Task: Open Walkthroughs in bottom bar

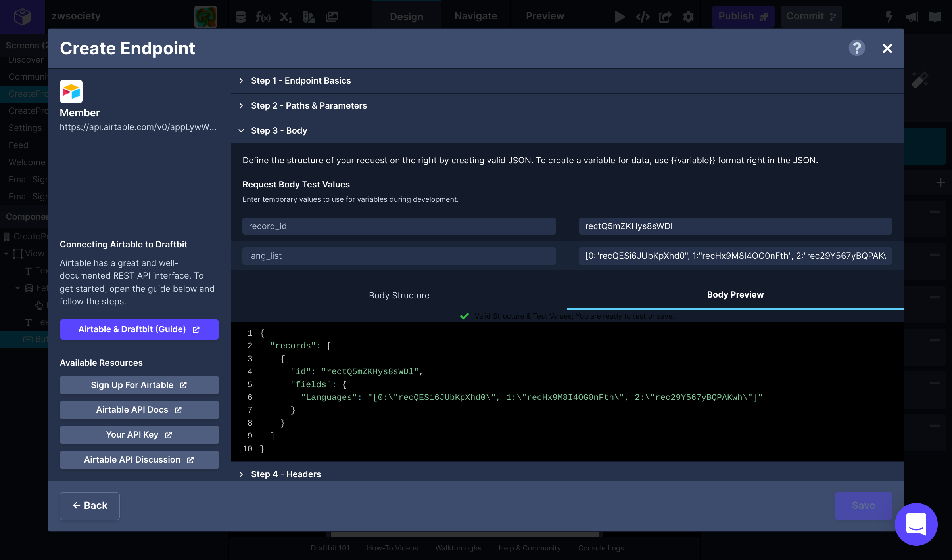Action: click(x=458, y=548)
